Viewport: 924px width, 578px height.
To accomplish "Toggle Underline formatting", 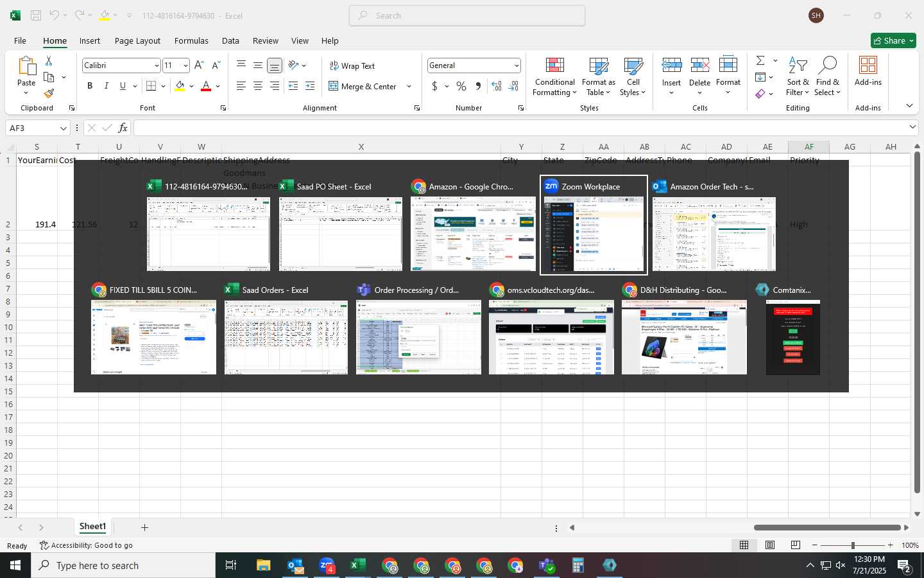I will 123,86.
